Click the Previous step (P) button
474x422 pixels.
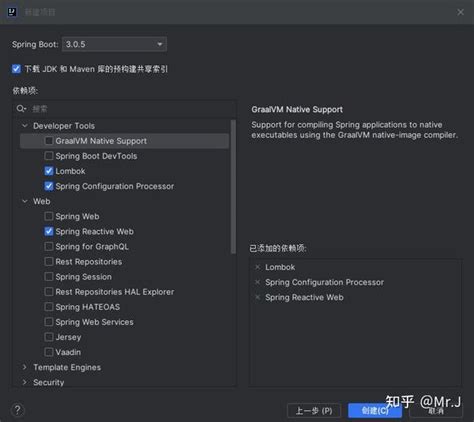(314, 411)
